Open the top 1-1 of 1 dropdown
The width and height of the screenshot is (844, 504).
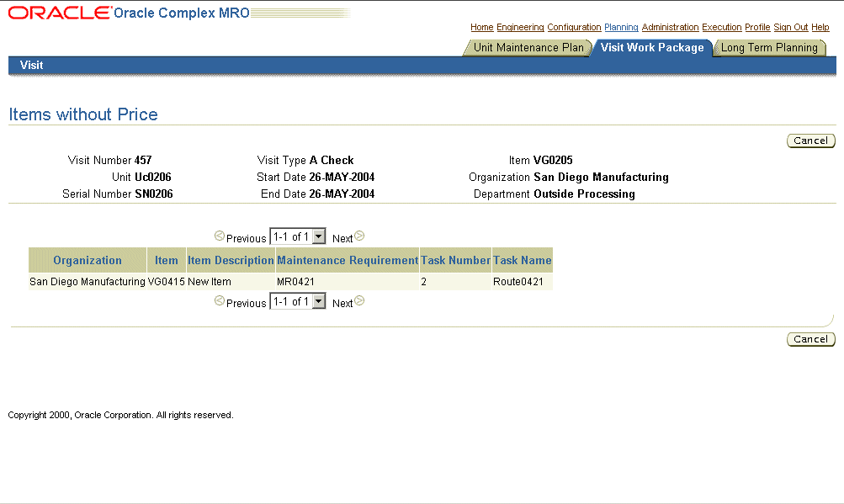click(x=298, y=236)
